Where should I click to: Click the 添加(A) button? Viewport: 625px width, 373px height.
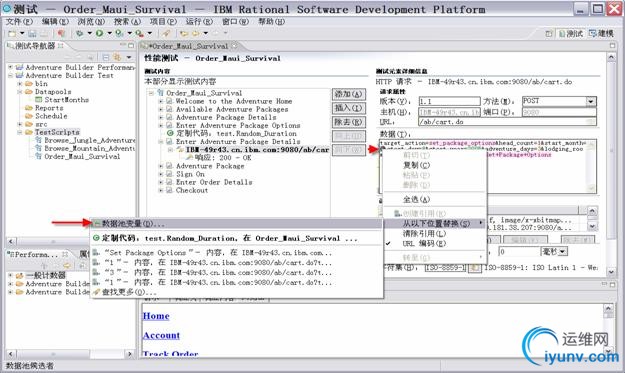coord(348,94)
